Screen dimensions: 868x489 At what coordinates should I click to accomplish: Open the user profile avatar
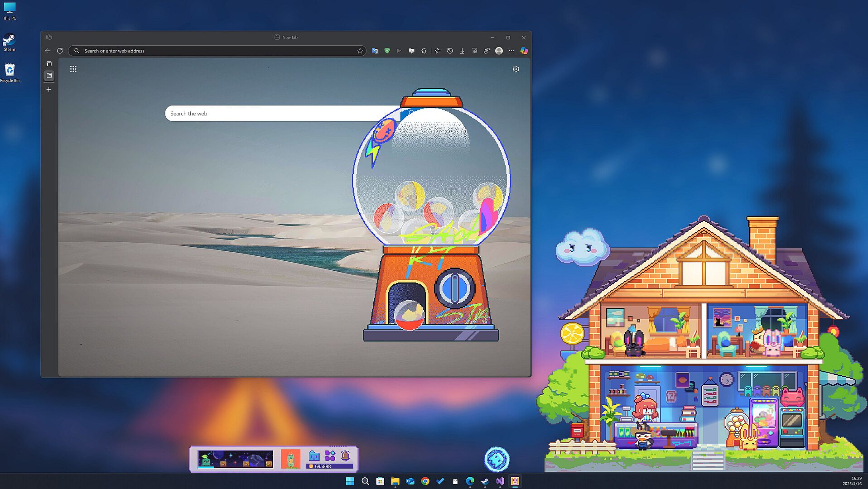[499, 51]
